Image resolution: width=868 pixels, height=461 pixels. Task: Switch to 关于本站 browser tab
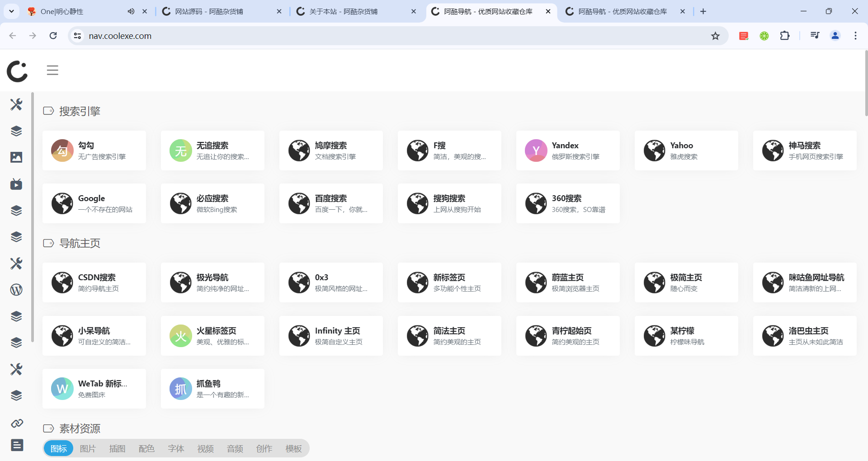coord(355,11)
